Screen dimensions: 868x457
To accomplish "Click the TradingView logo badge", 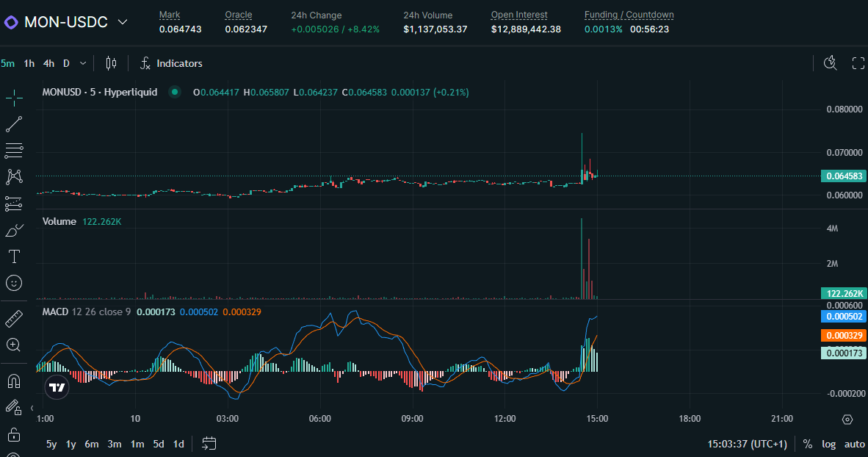I will pos(57,387).
